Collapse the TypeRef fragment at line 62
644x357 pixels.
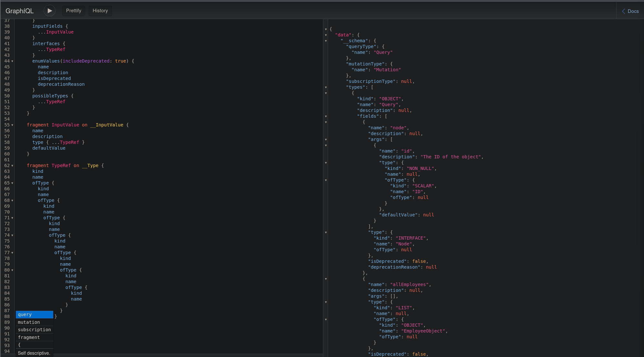click(12, 166)
